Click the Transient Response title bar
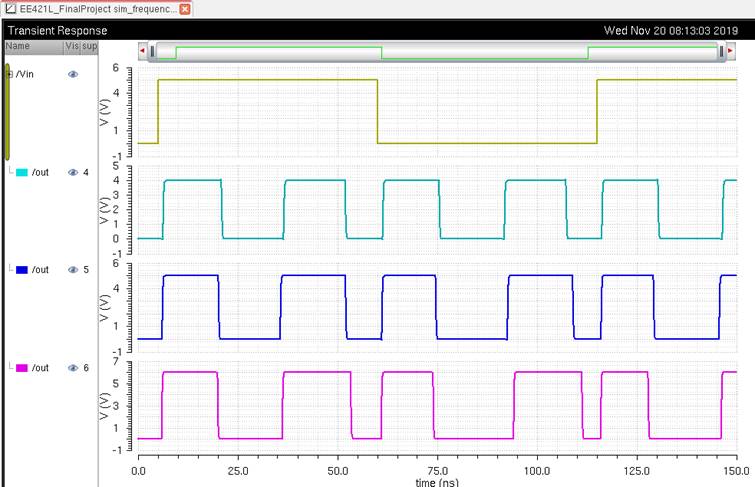Viewport: 755px width, 487px height. click(x=300, y=30)
